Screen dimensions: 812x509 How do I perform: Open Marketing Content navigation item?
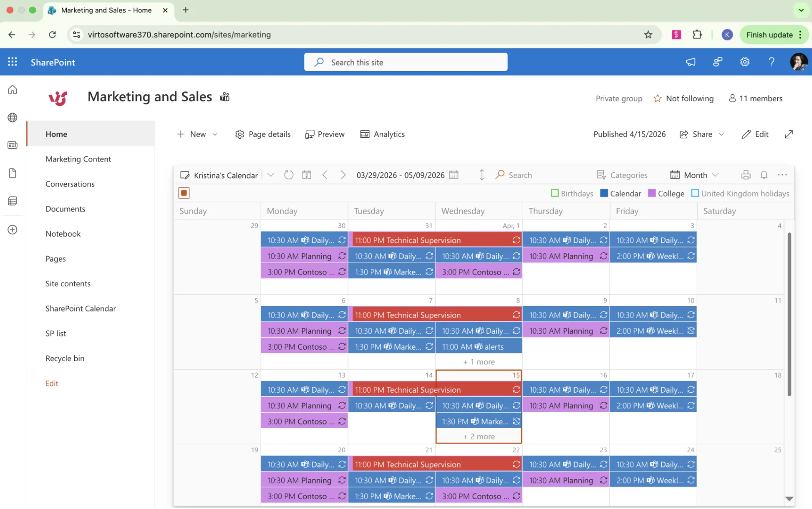coord(78,159)
